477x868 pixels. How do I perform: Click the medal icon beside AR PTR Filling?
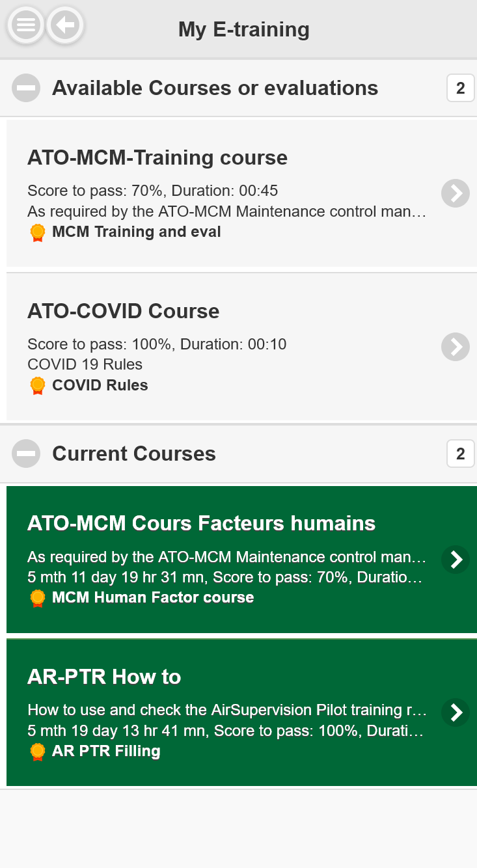coord(38,752)
